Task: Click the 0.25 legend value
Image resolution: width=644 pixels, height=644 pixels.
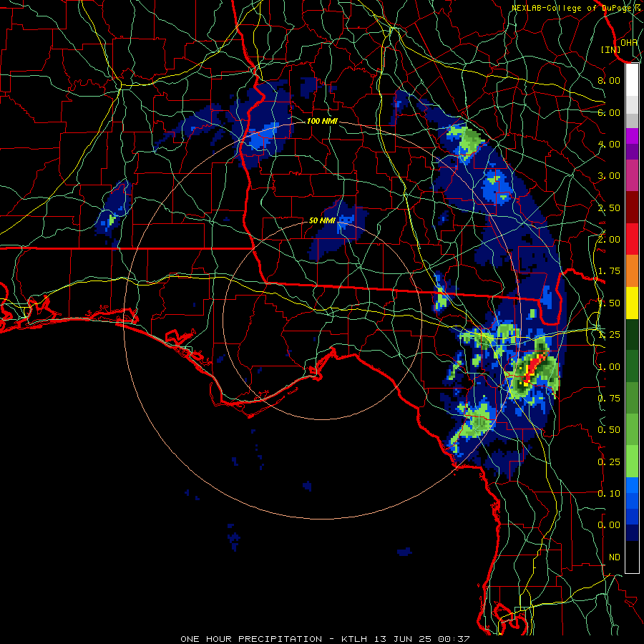Action: pos(609,462)
